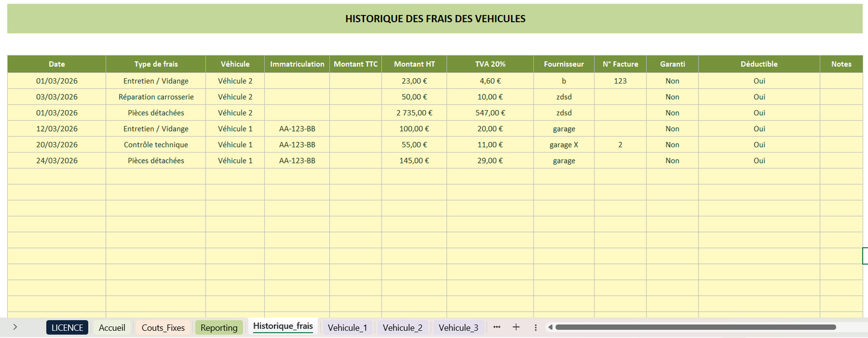Open the Couts_Fixes sheet tab

(x=163, y=327)
